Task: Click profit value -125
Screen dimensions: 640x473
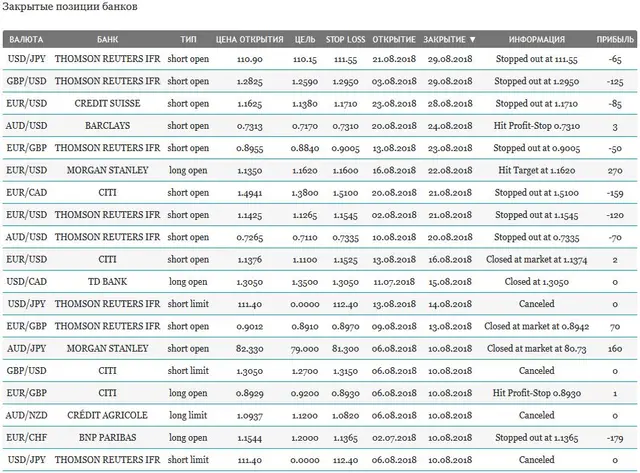Action: click(615, 82)
